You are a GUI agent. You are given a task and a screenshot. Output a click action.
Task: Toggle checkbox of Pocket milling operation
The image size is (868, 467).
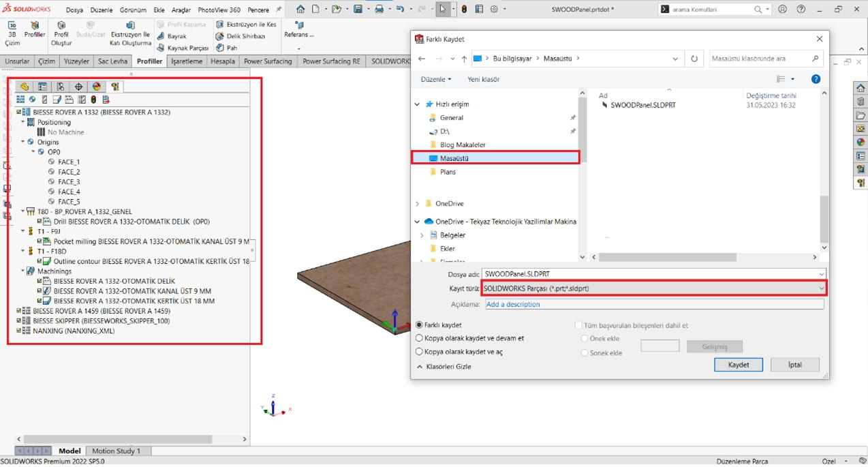pyautogui.click(x=39, y=241)
